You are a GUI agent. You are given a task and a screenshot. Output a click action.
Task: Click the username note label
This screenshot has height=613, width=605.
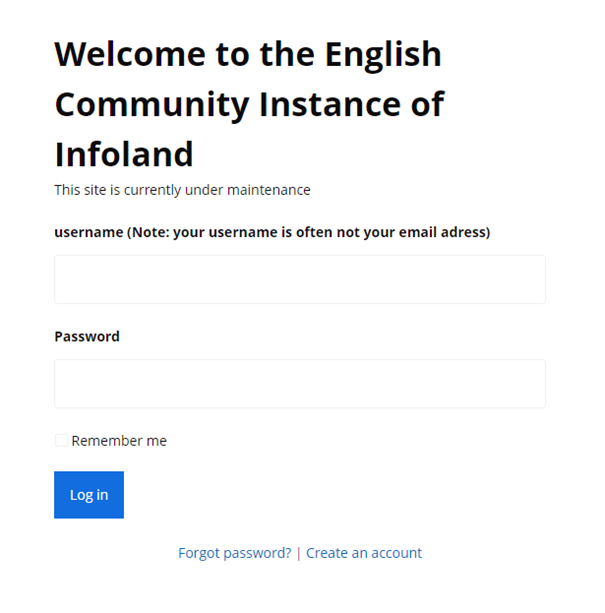pos(272,232)
